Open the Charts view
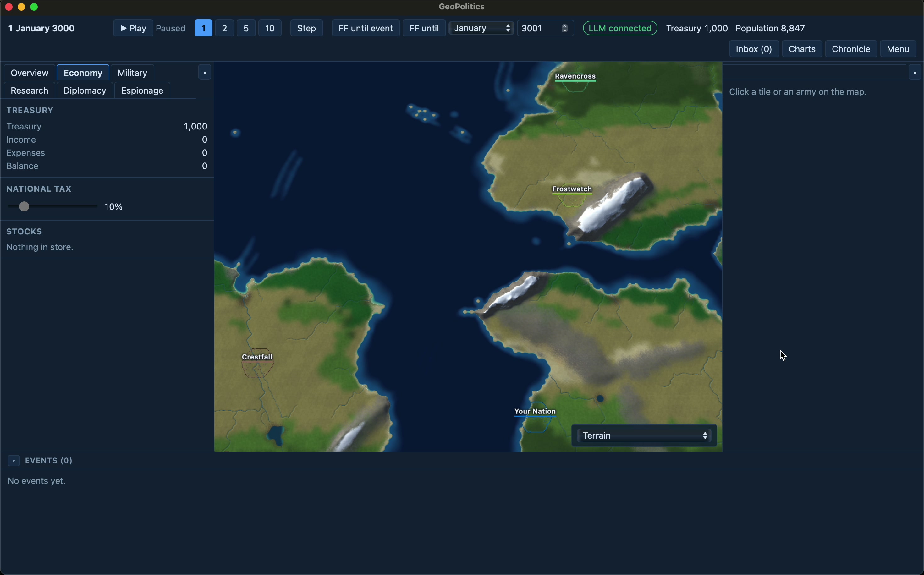The image size is (924, 575). (802, 49)
